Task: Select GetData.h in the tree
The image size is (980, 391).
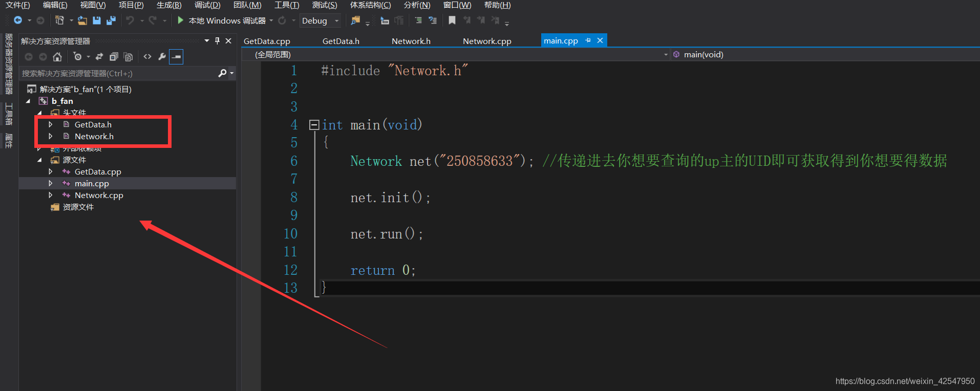Action: pyautogui.click(x=93, y=124)
